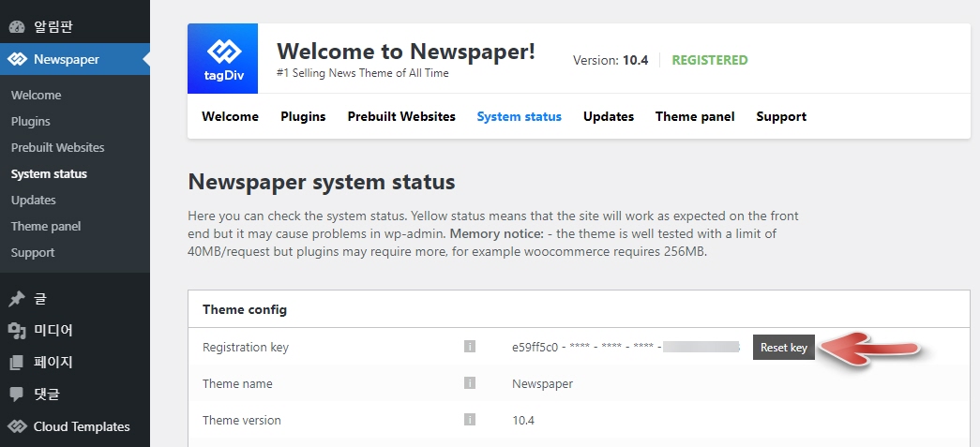The width and height of the screenshot is (980, 447).
Task: Click the 'Theme config' section header
Action: [x=245, y=309]
